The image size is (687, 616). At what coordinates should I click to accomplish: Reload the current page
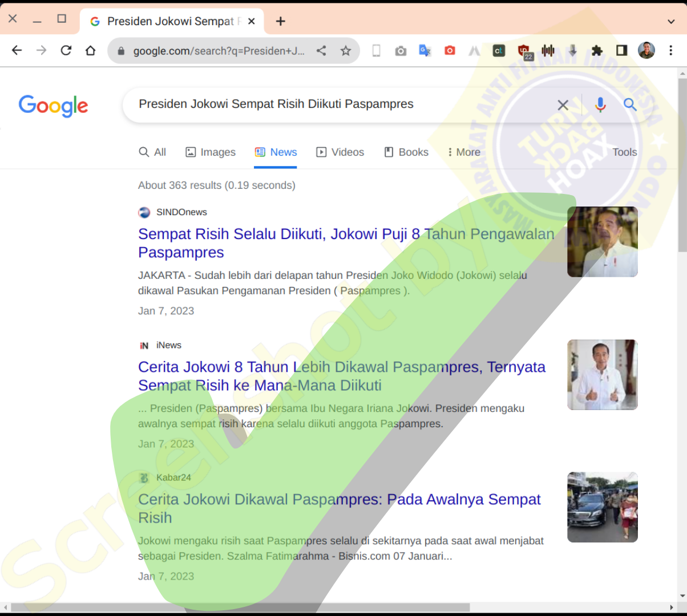66,50
